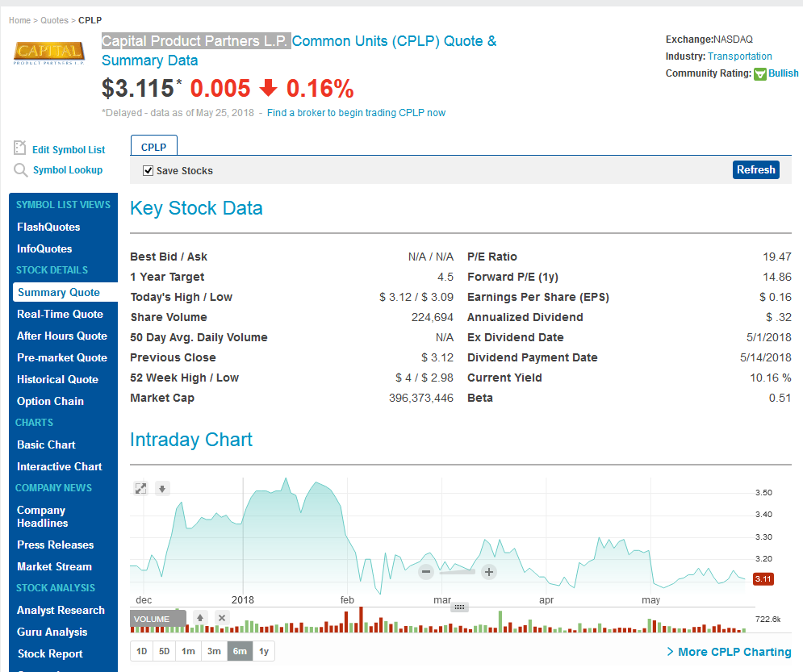Click the 1 Year Target value 4.5
The image size is (803, 672).
point(445,277)
